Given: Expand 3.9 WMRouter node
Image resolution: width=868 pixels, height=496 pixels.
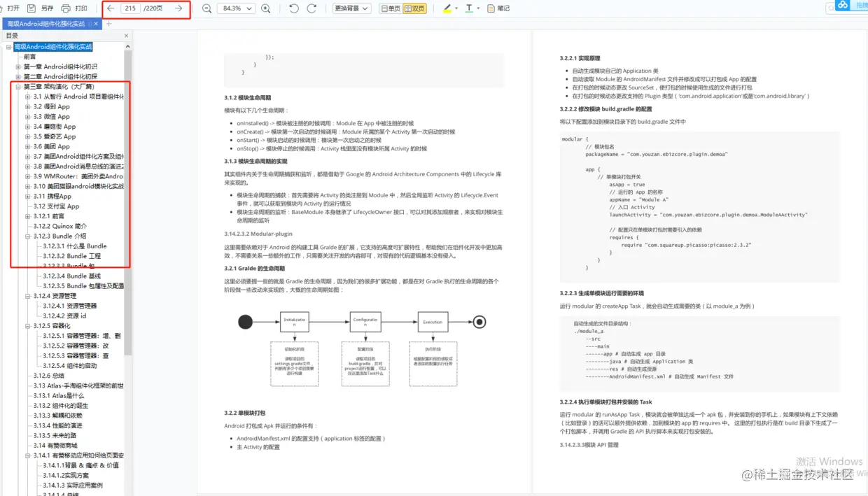Looking at the screenshot, I should tap(28, 176).
